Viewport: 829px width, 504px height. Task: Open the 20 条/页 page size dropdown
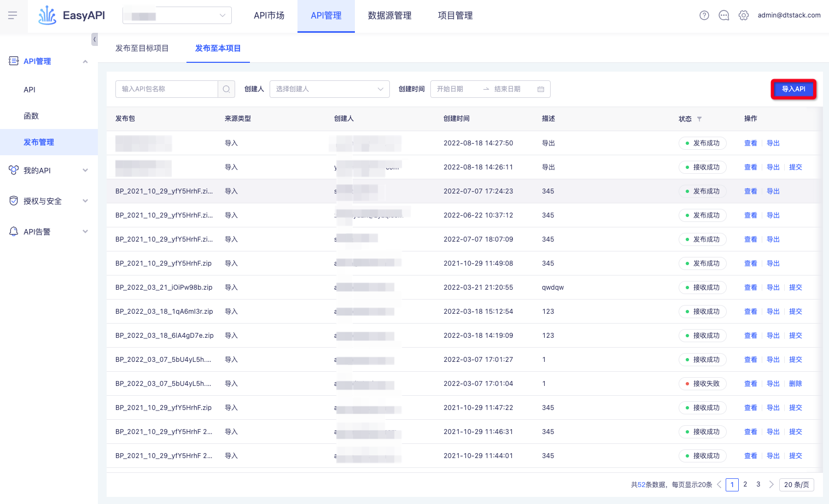coord(797,485)
